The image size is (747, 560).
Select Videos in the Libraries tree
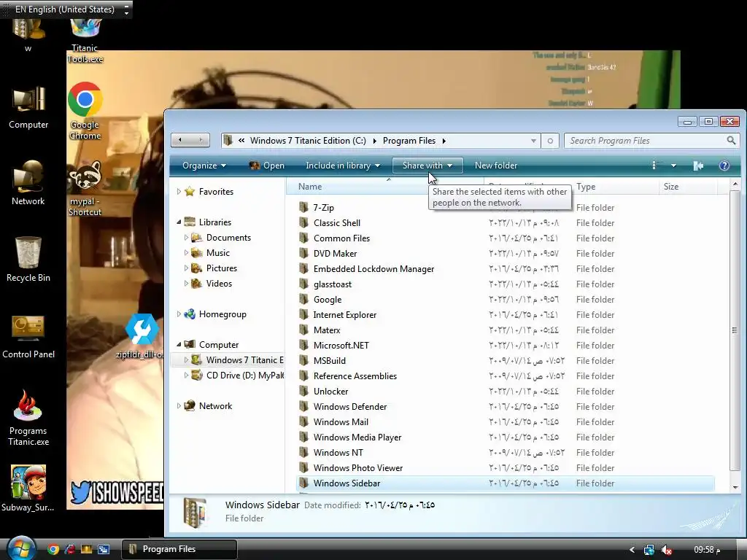[x=219, y=284]
